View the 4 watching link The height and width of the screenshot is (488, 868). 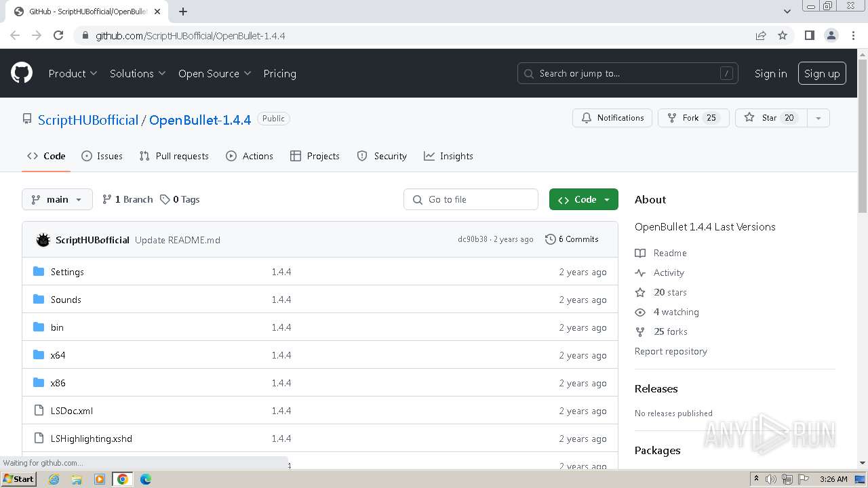point(667,312)
